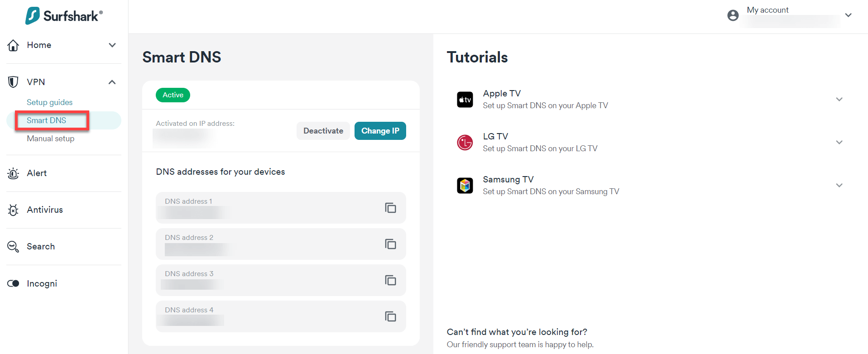Image resolution: width=868 pixels, height=354 pixels.
Task: Expand the Samsung TV tutorial
Action: click(x=839, y=185)
